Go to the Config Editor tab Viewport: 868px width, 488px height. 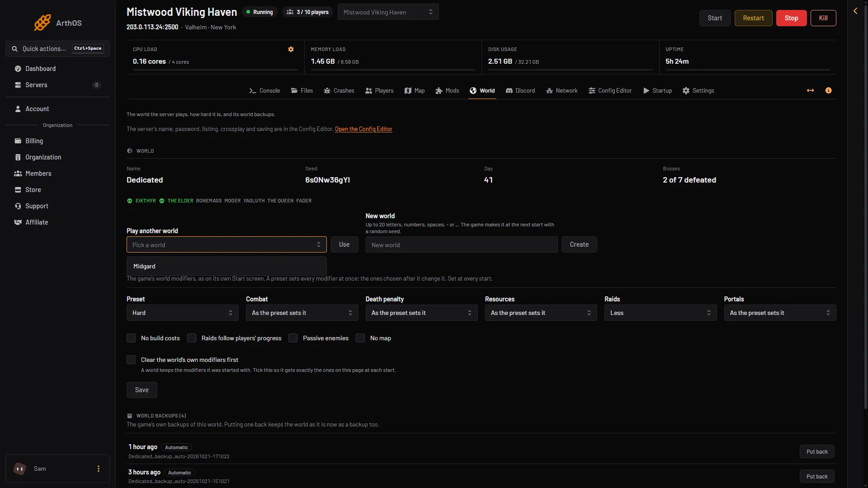[x=610, y=91]
